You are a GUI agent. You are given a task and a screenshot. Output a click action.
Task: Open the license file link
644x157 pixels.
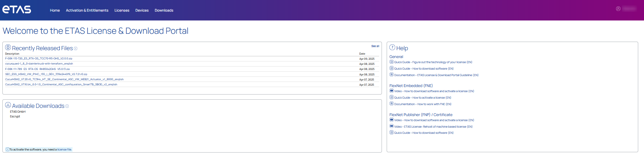[x=64, y=149]
